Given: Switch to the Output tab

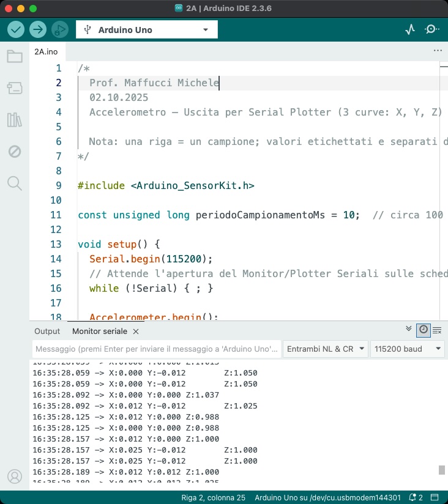Looking at the screenshot, I should pyautogui.click(x=47, y=331).
